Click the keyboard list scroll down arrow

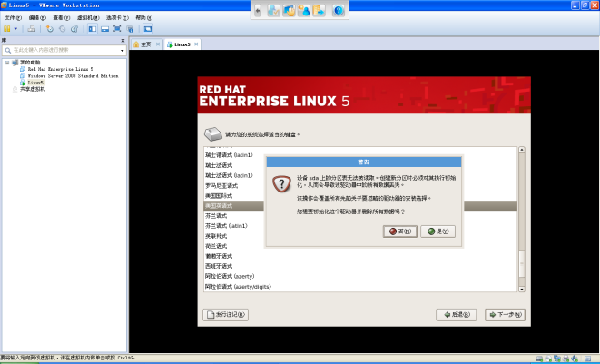pyautogui.click(x=522, y=289)
